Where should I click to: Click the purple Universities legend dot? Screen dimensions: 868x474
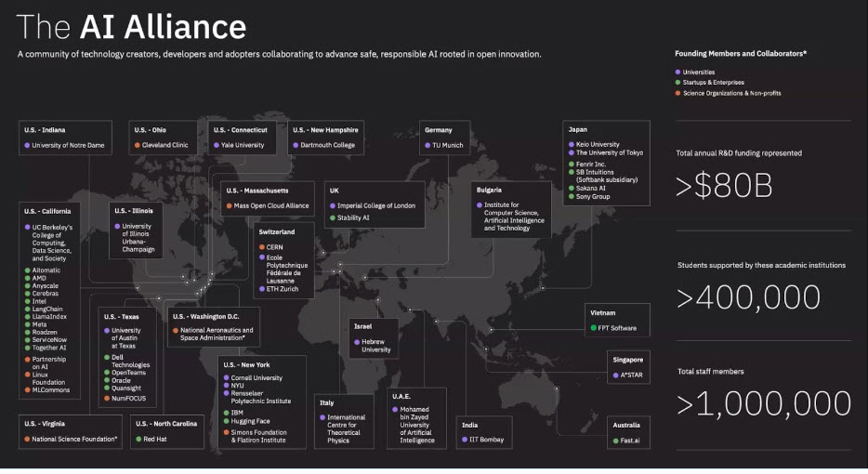click(677, 72)
